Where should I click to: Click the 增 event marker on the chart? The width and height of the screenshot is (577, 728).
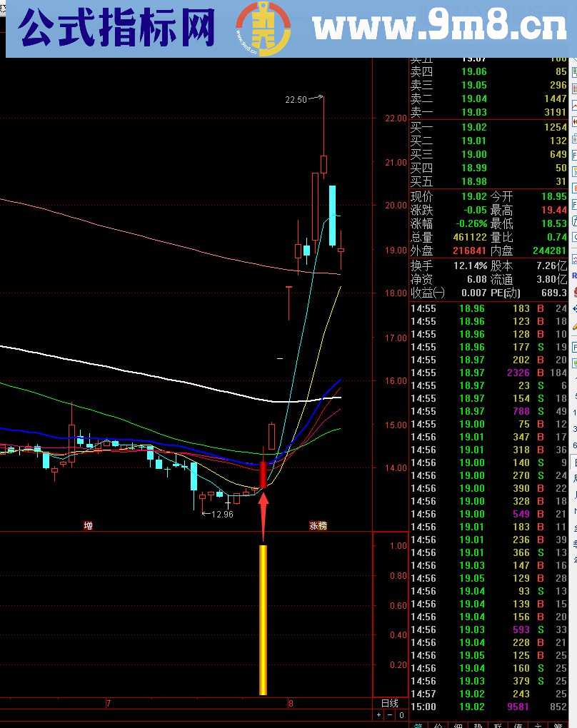coord(88,526)
